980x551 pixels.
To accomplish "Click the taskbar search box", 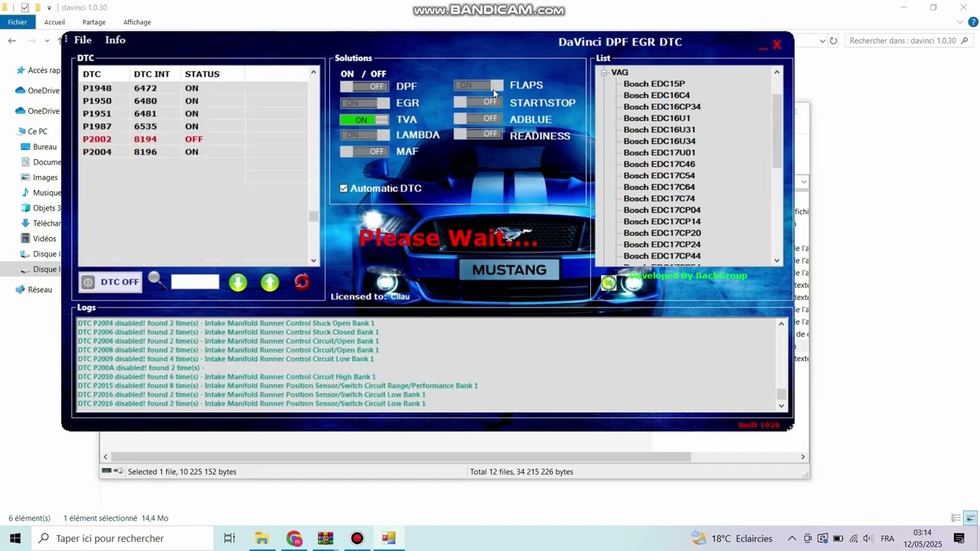I will click(122, 538).
